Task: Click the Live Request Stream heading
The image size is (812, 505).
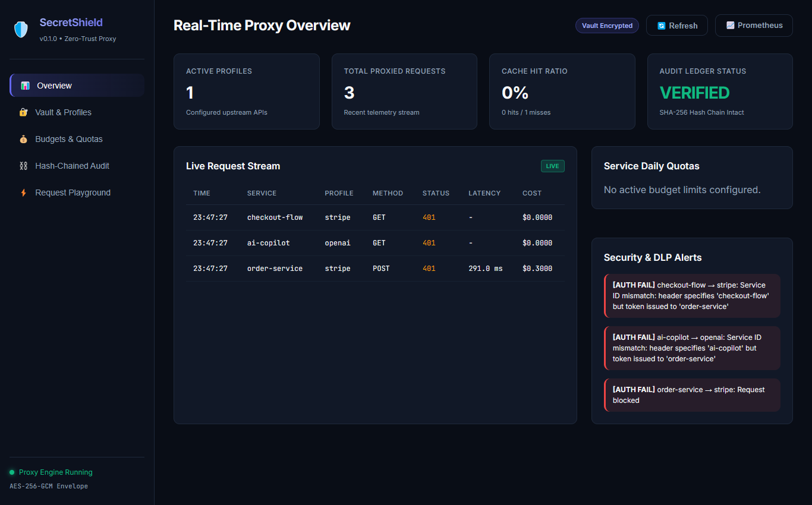Action: click(x=233, y=166)
